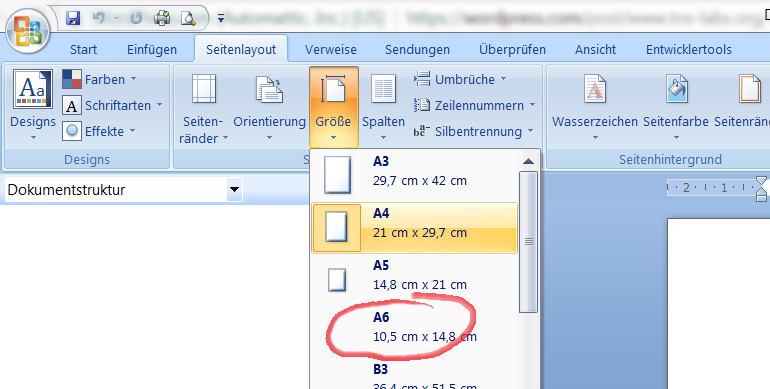Viewport: 770px width, 389px height.
Task: Open the Farben theme colors dropdown
Action: (100, 79)
